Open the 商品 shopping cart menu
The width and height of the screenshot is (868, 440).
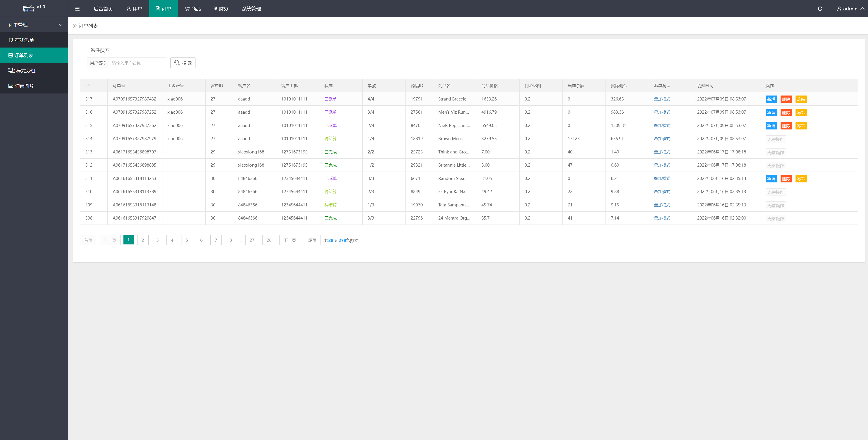pos(193,9)
